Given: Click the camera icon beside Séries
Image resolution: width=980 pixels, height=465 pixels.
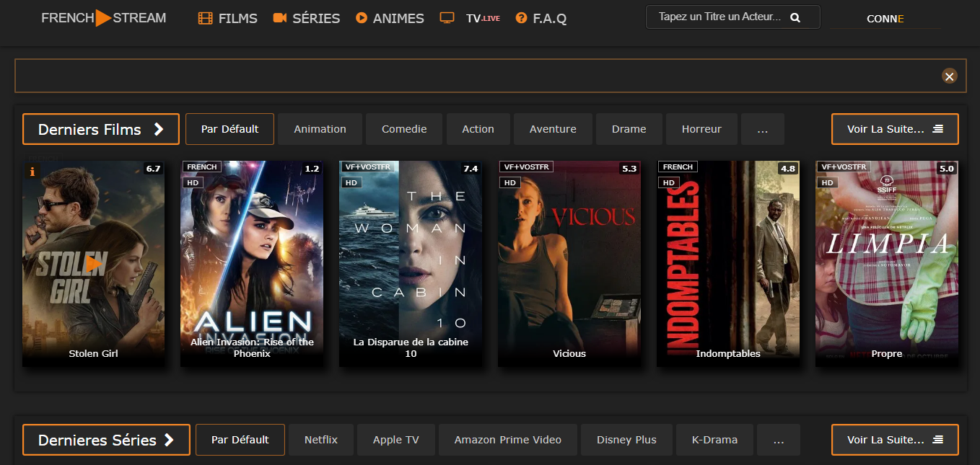Looking at the screenshot, I should [280, 18].
